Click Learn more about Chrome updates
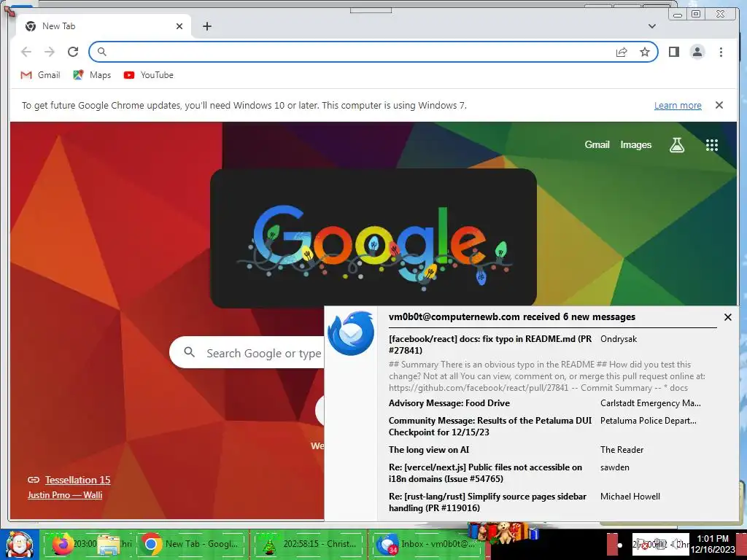The image size is (747, 560). 678,105
